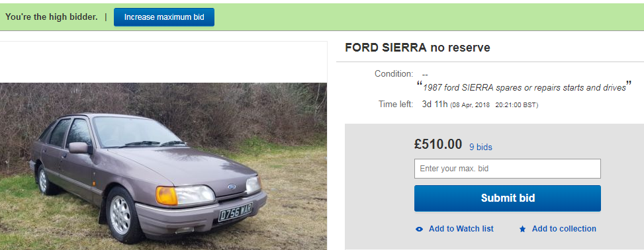This screenshot has width=644, height=250.
Task: Select the Add to collection link
Action: 564,229
